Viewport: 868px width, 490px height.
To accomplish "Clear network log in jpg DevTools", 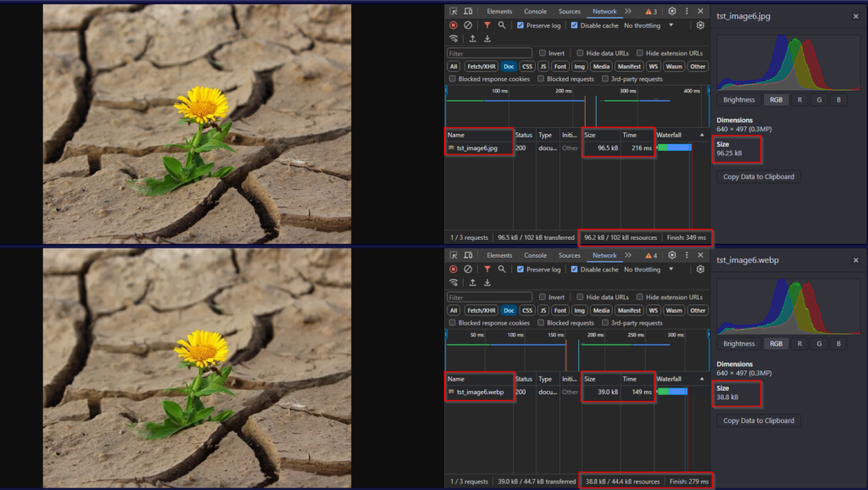I will [x=468, y=25].
